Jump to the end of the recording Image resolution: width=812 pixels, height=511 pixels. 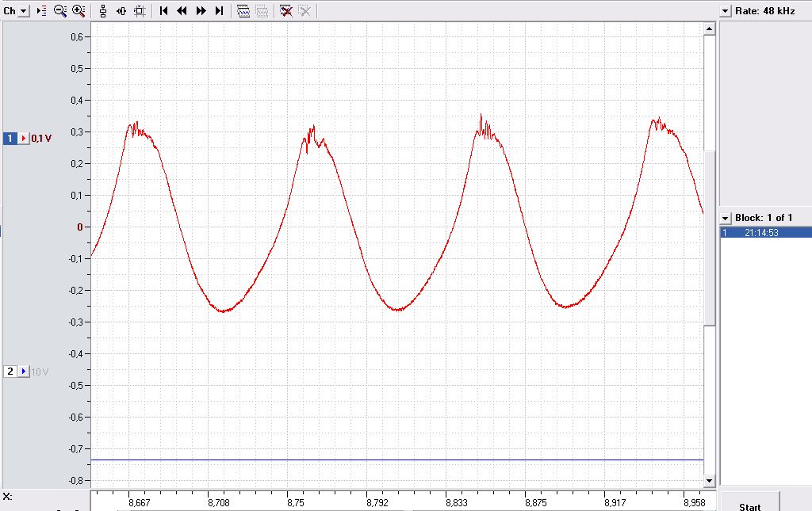[x=219, y=11]
